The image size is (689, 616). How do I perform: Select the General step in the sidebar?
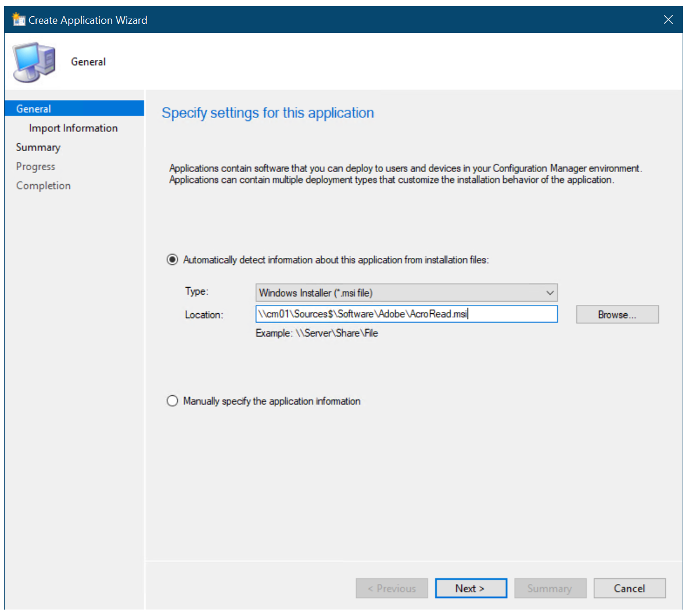click(x=33, y=108)
